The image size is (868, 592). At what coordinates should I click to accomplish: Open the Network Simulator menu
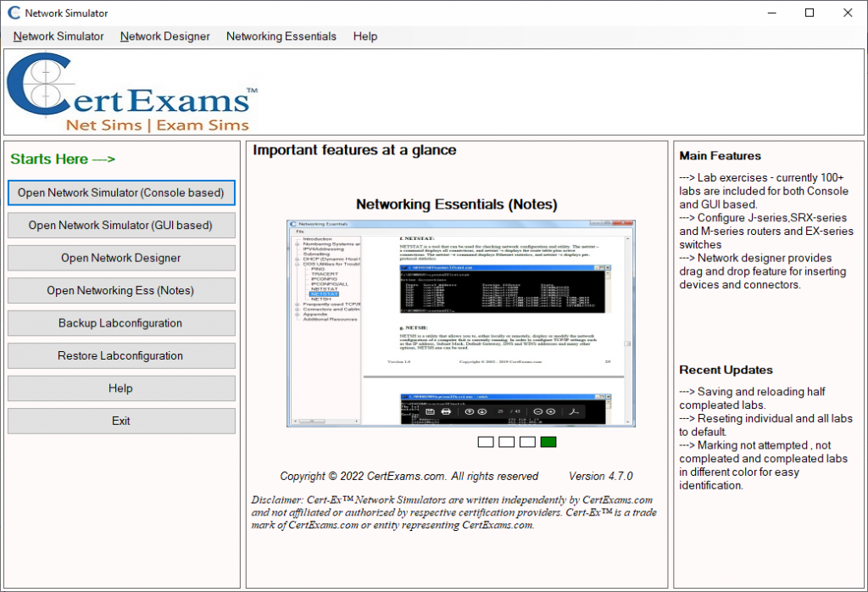(x=58, y=36)
